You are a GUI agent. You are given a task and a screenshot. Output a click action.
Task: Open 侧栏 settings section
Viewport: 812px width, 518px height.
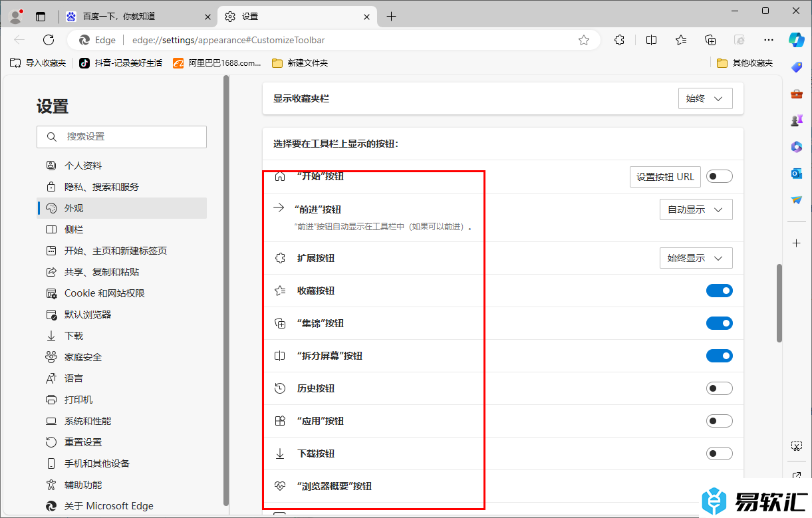pos(122,229)
